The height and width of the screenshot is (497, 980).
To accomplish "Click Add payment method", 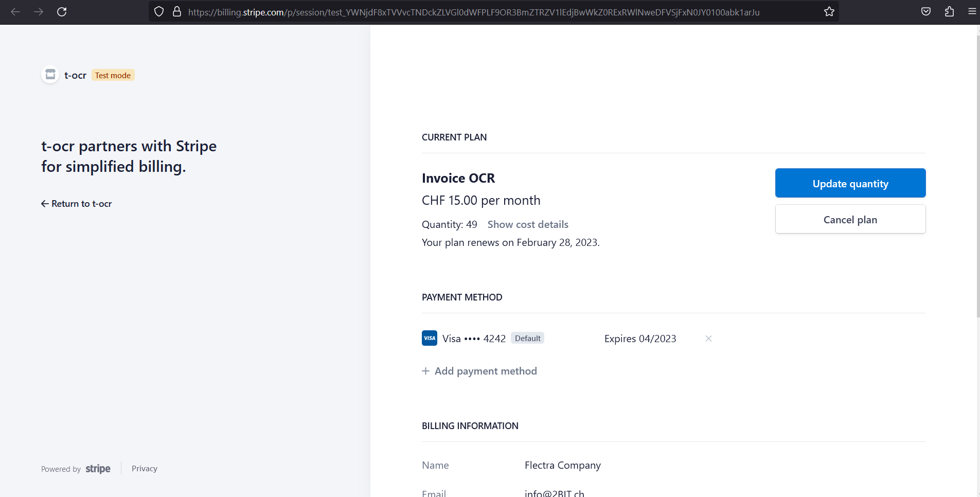I will click(479, 370).
